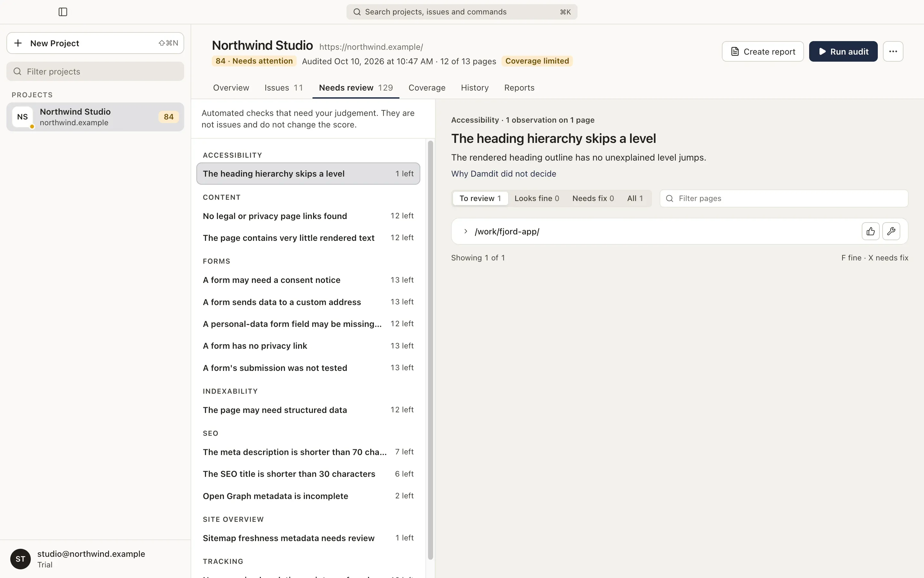
Task: Select 'Open Graph metadata is incomplete'
Action: (x=308, y=496)
